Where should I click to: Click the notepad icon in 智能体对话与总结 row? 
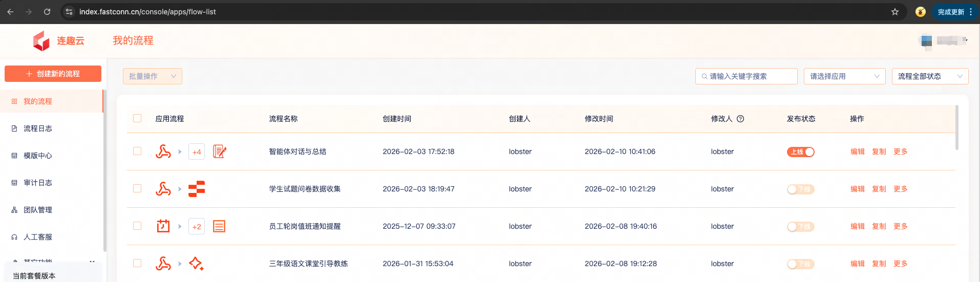219,151
